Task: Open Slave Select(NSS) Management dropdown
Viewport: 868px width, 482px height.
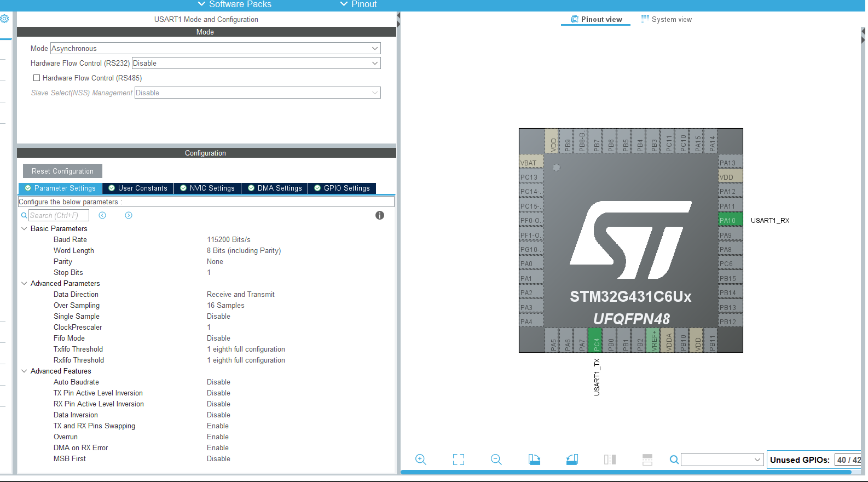Action: coord(258,93)
